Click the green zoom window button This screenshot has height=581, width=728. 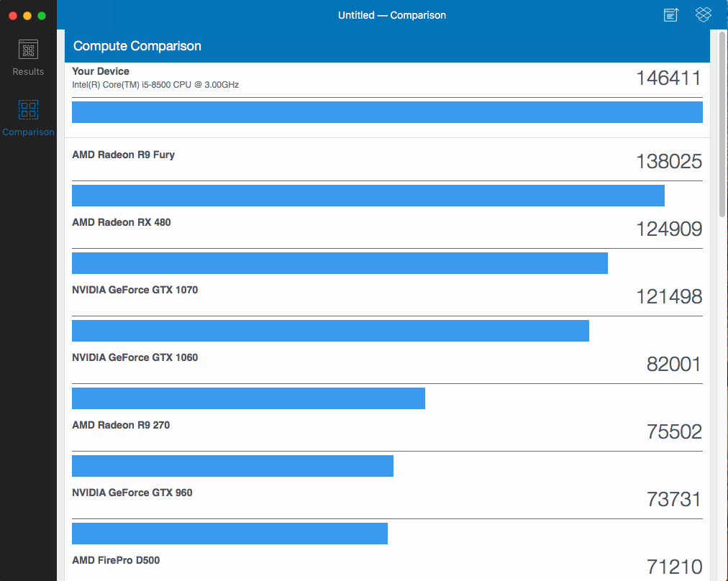tap(42, 16)
